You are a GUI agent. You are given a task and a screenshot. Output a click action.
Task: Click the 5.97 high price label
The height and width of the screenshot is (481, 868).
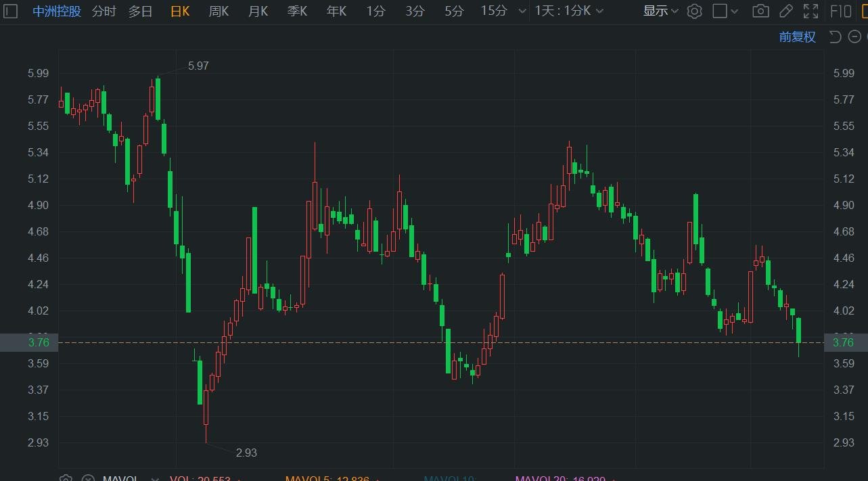click(x=198, y=66)
